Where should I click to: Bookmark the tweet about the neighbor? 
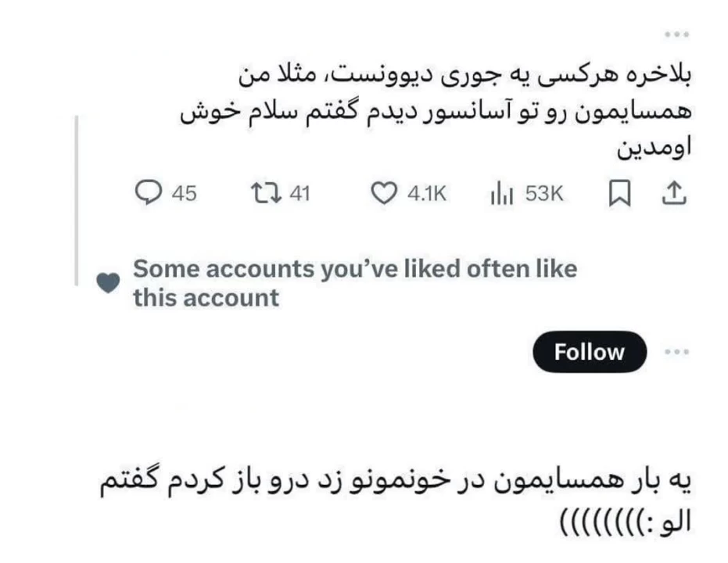click(x=620, y=192)
